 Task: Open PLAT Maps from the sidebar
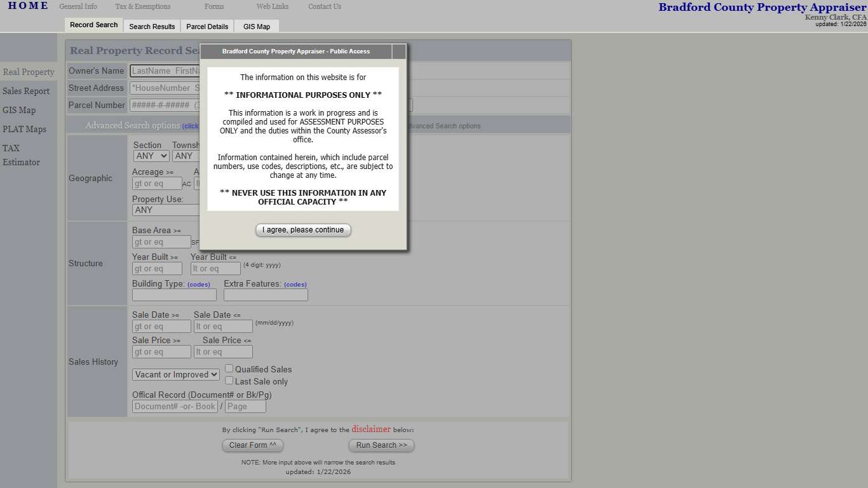pos(24,129)
